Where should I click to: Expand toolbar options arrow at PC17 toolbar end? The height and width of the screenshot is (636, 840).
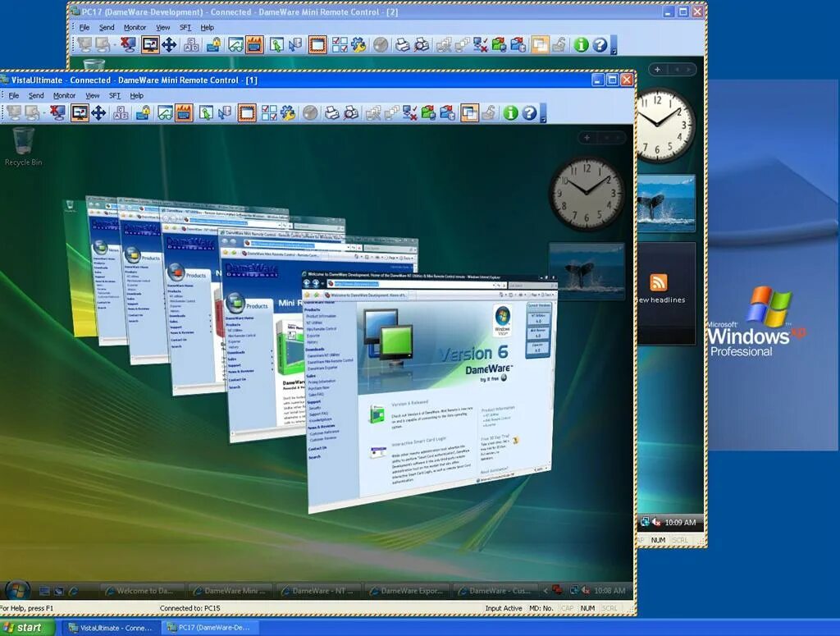614,45
